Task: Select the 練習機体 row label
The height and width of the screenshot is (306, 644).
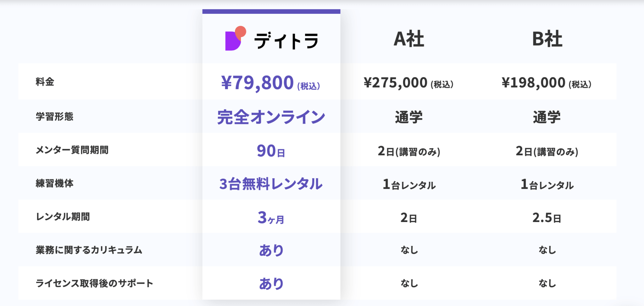Action: pyautogui.click(x=54, y=183)
